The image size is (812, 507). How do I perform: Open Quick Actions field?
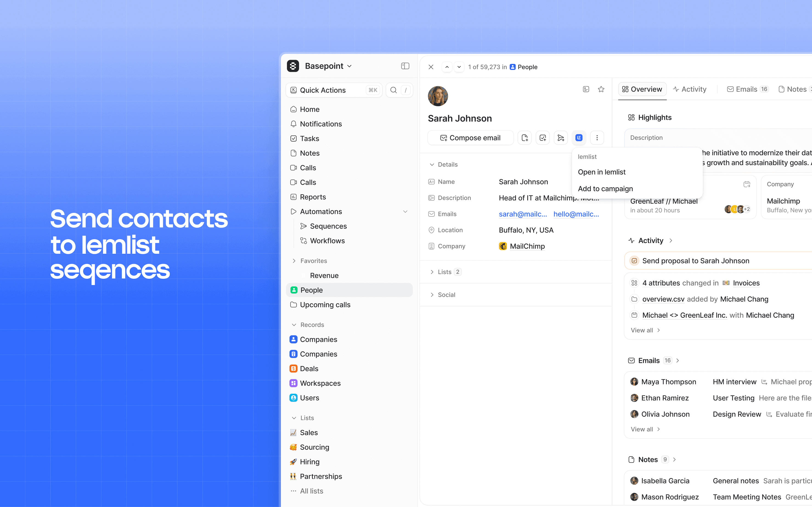click(334, 90)
